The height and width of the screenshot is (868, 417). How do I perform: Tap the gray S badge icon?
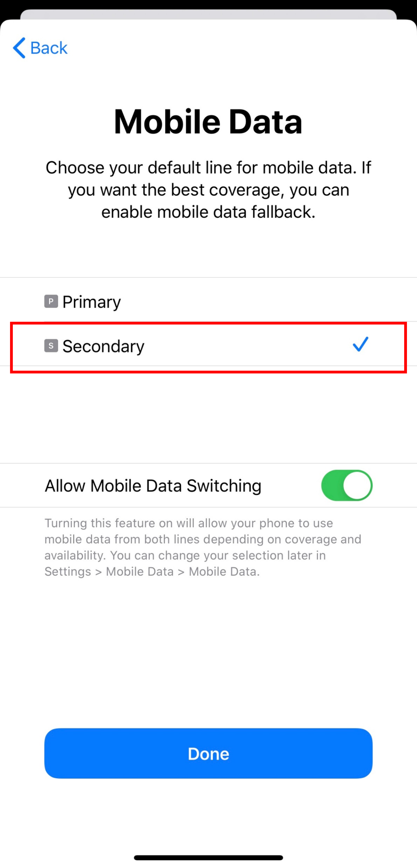click(x=51, y=346)
